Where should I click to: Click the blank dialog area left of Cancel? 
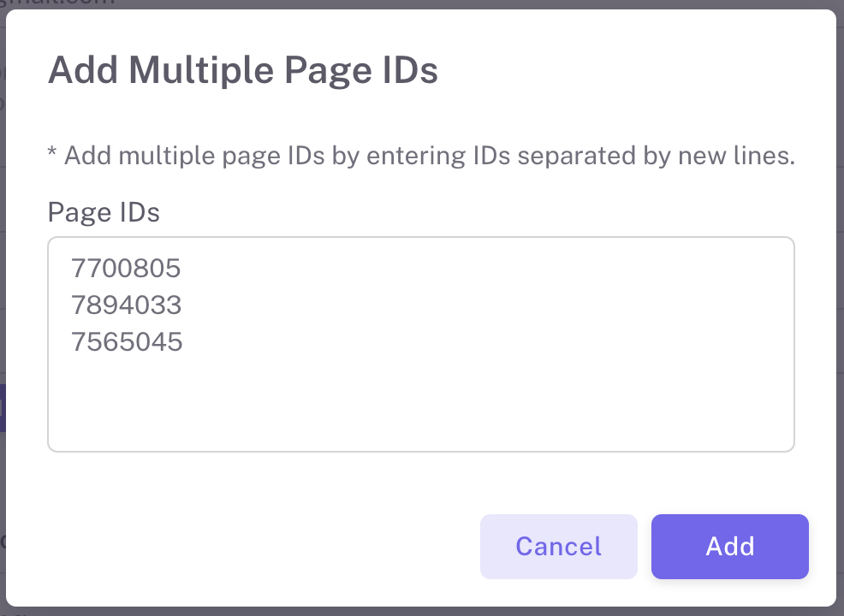click(x=257, y=547)
